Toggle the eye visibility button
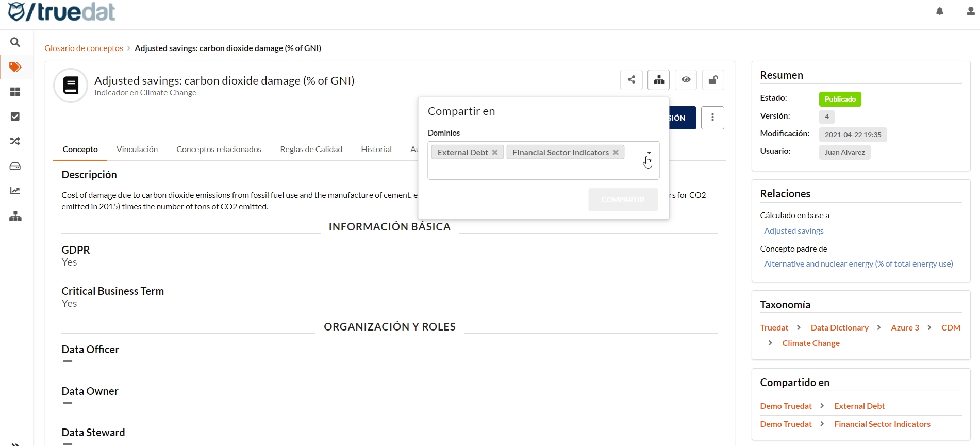980x446 pixels. tap(686, 80)
